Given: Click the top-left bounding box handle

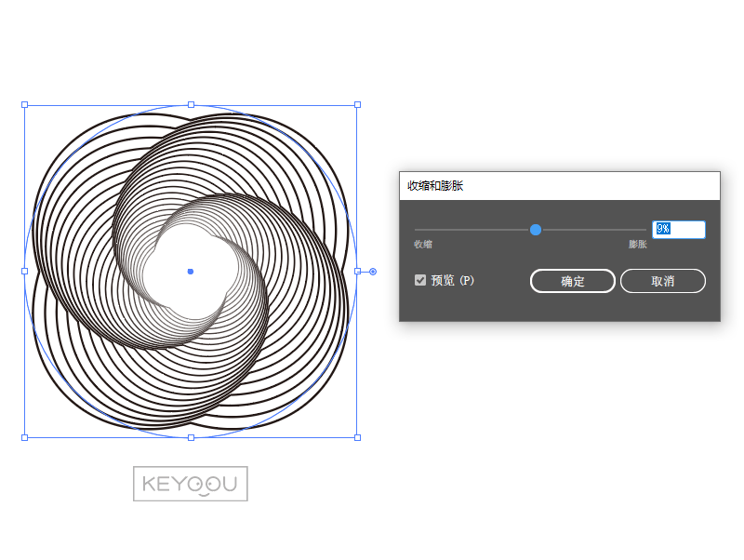Looking at the screenshot, I should [25, 105].
